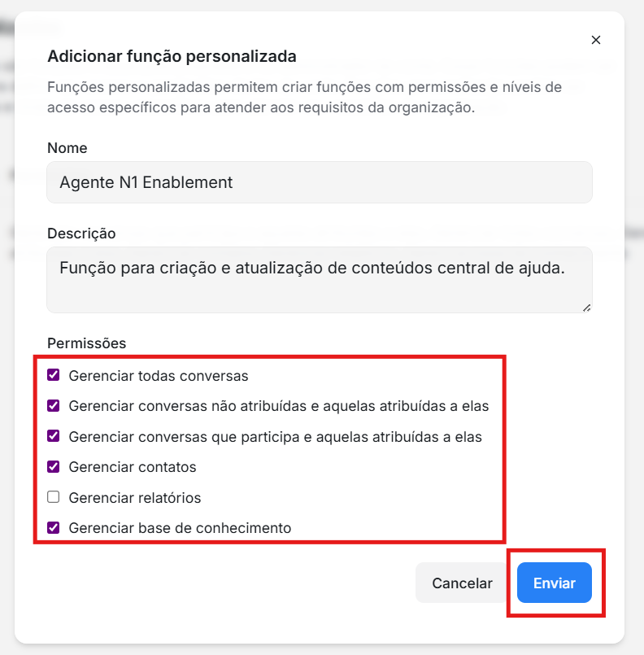Toggle checkbox for conversas não atribuídas
Viewport: 644px width, 655px height.
pos(54,405)
